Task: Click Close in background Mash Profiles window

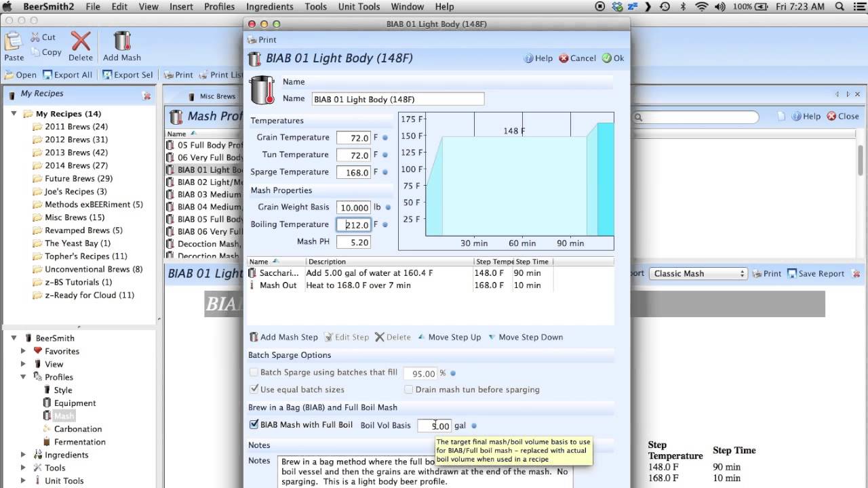Action: [x=843, y=117]
